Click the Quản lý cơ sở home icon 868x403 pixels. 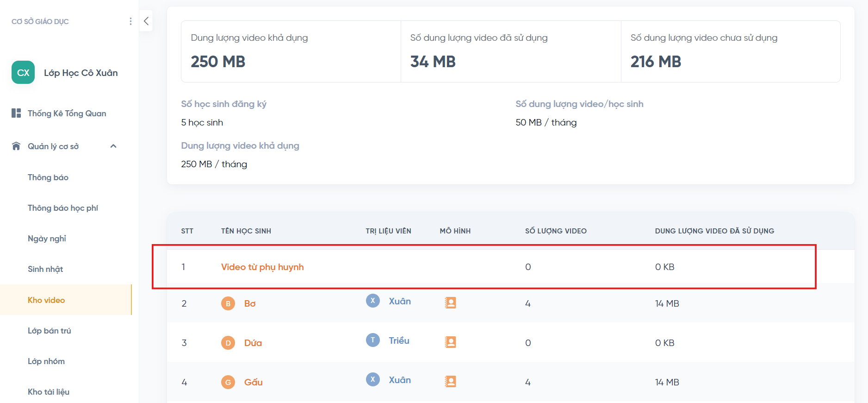tap(16, 146)
